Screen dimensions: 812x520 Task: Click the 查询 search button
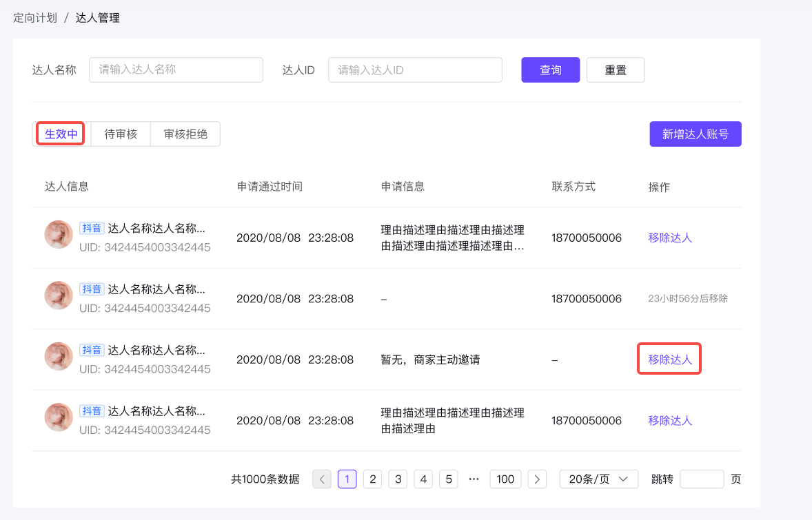point(551,70)
